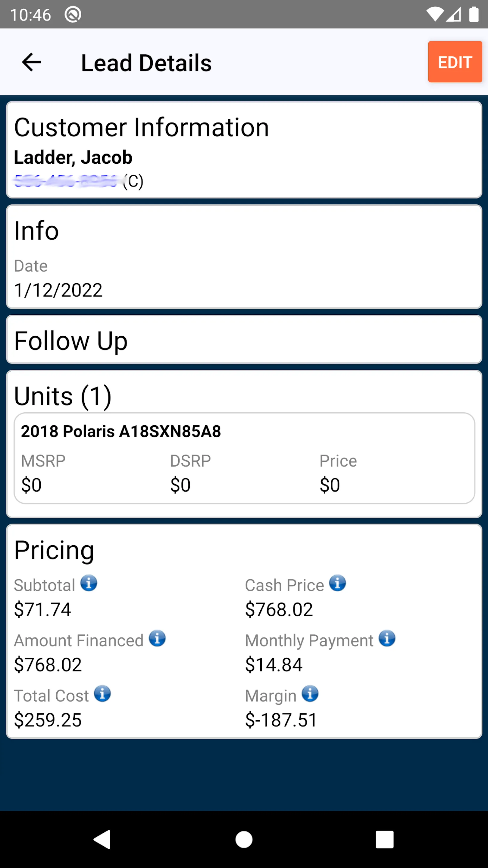
Task: Expand the Follow Up section
Action: coord(244,340)
